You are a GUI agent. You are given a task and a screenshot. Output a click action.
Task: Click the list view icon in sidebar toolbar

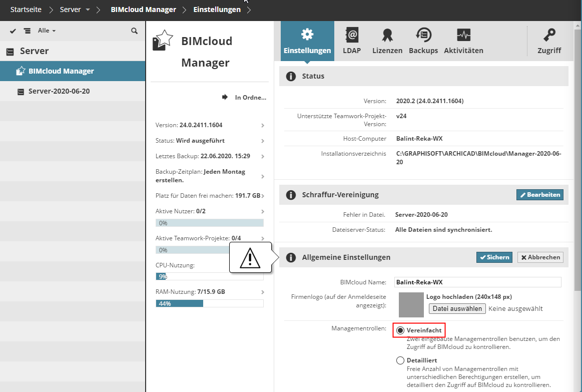tap(27, 31)
